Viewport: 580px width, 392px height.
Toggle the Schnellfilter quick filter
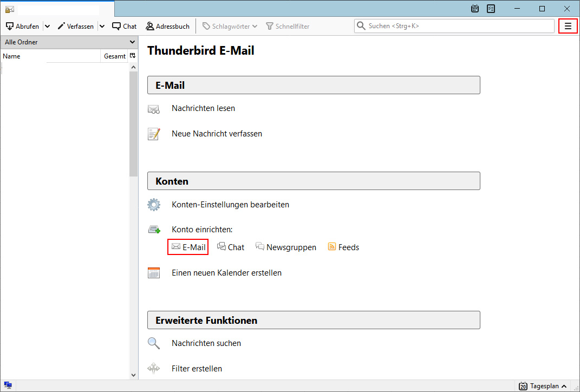pyautogui.click(x=288, y=26)
